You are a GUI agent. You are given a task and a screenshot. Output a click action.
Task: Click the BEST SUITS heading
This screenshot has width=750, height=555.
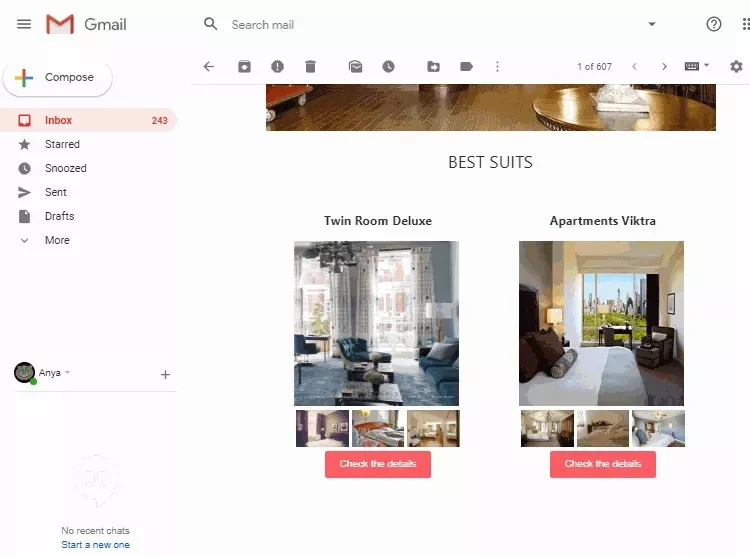coord(490,163)
